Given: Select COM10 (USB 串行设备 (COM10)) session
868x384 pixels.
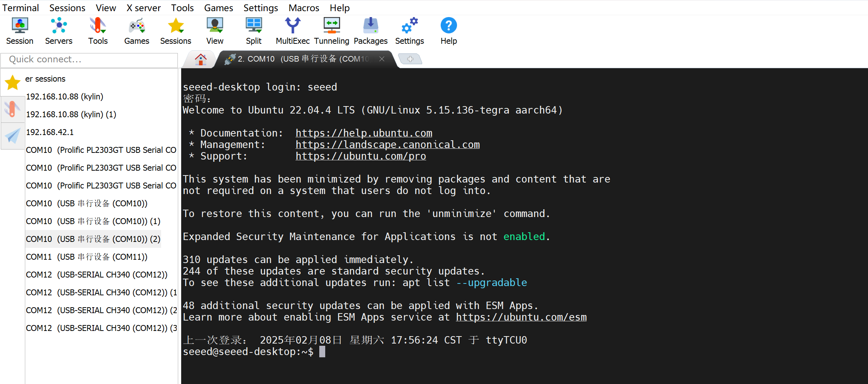Looking at the screenshot, I should pos(87,203).
